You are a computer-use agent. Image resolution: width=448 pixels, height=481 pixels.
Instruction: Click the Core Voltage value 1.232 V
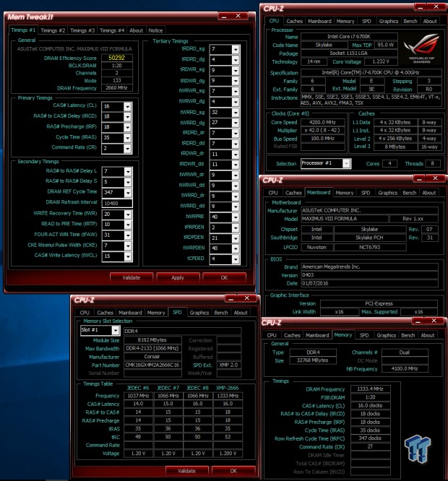pos(381,61)
